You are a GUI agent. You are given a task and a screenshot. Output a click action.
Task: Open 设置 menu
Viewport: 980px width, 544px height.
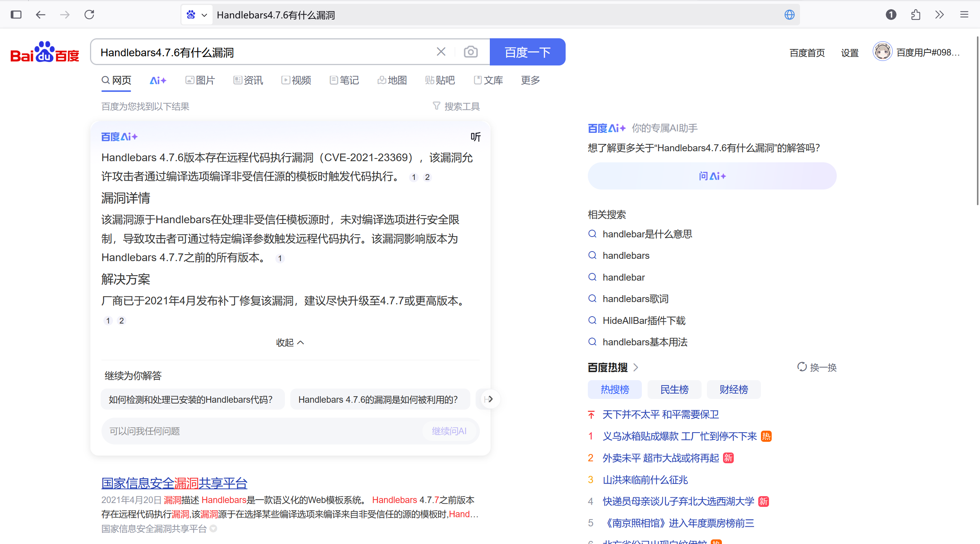pos(849,53)
